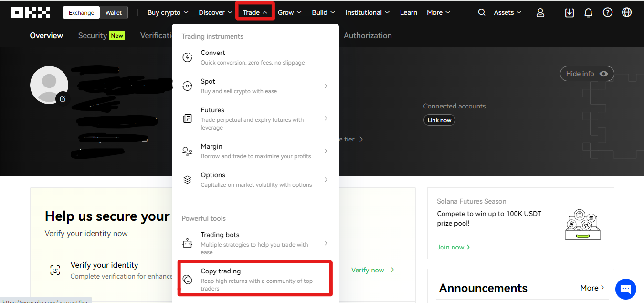Collapse the Trade menu
Image resolution: width=644 pixels, height=303 pixels.
[255, 12]
